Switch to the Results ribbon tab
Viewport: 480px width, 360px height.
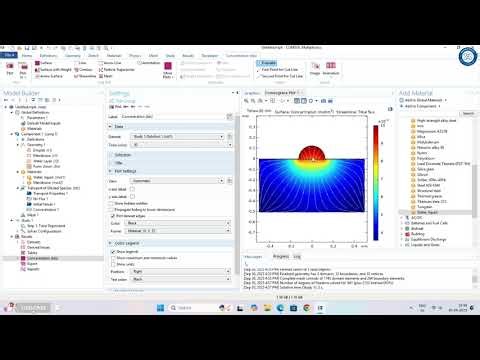pos(188,56)
